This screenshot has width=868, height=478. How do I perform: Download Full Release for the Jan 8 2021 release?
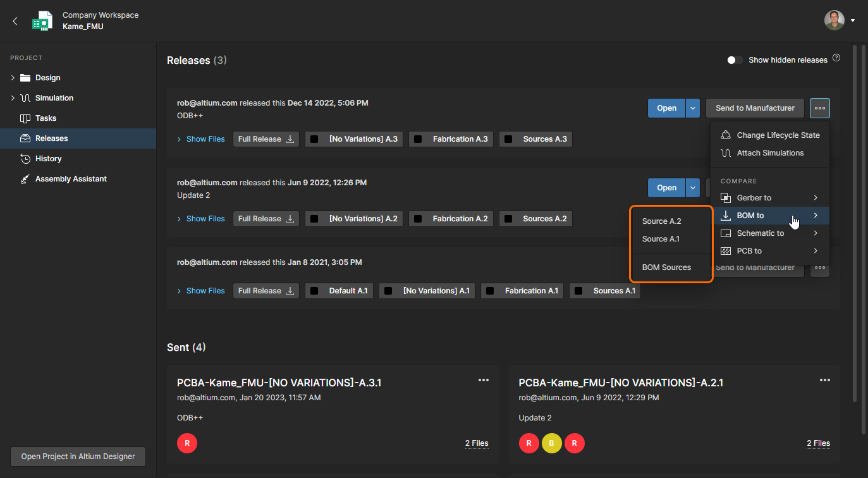click(x=266, y=291)
